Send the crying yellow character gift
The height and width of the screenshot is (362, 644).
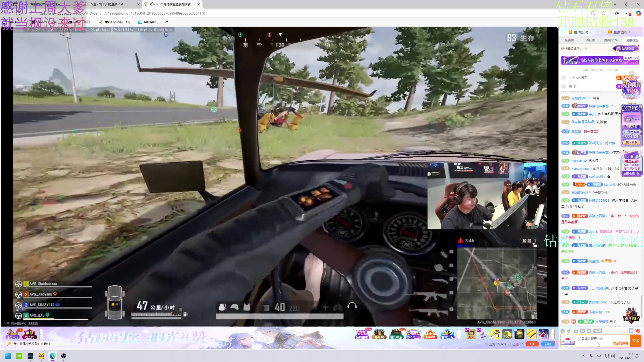click(507, 334)
